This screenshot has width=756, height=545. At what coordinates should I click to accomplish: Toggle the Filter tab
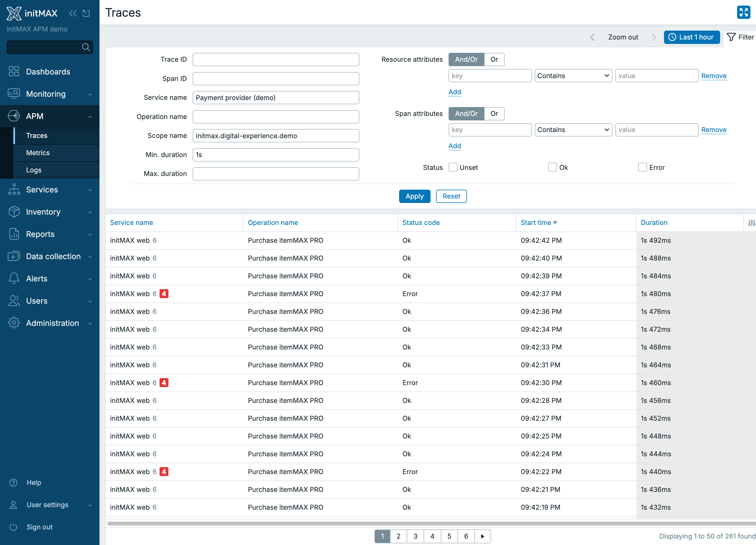point(740,37)
